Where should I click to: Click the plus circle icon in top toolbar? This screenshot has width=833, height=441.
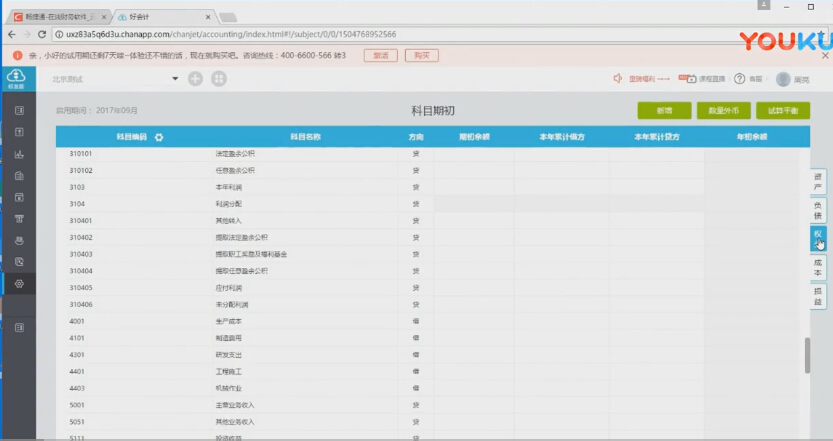195,79
